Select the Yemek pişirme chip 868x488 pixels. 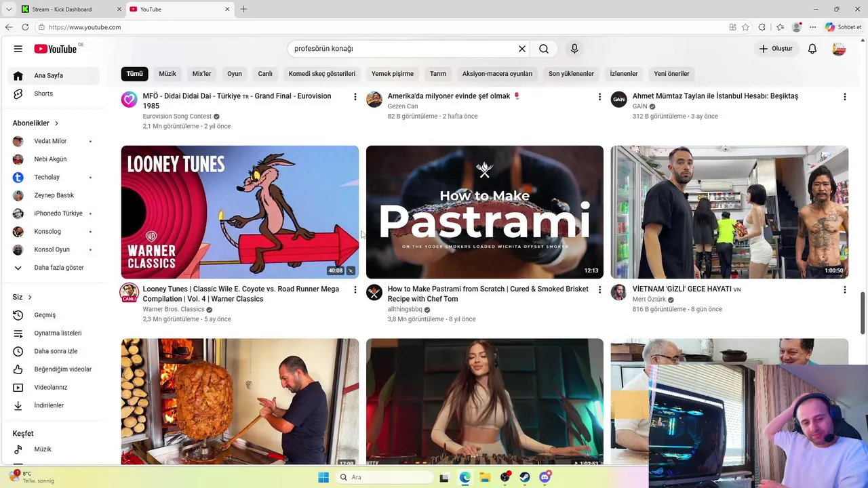point(393,74)
